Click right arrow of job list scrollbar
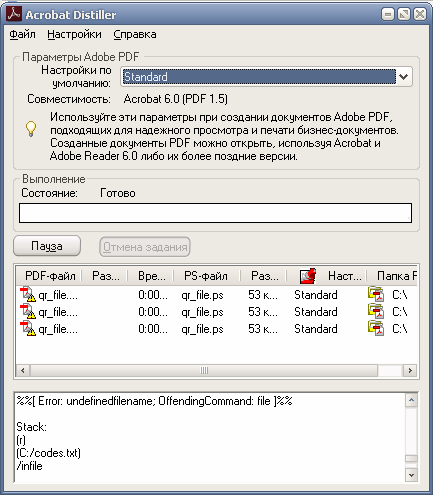433x495 pixels. click(410, 370)
